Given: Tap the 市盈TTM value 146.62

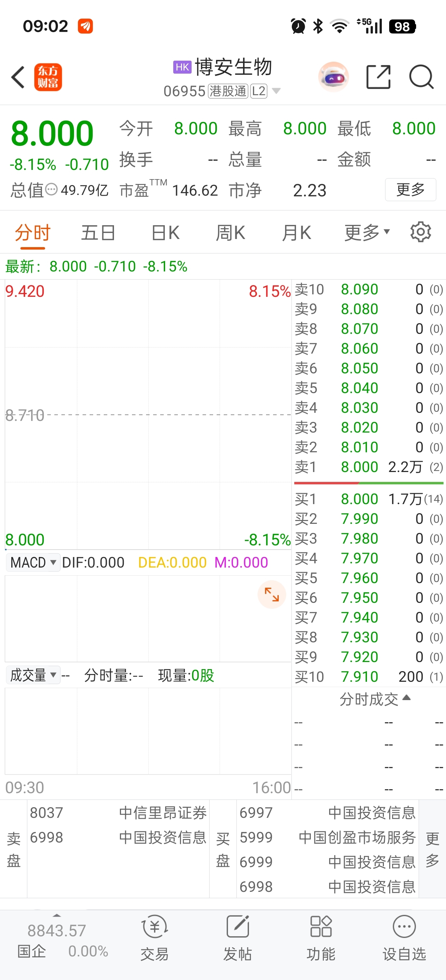Looking at the screenshot, I should tap(195, 190).
